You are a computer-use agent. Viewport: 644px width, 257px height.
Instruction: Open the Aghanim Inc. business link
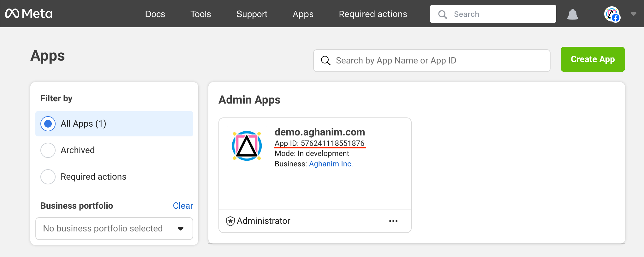tap(331, 164)
